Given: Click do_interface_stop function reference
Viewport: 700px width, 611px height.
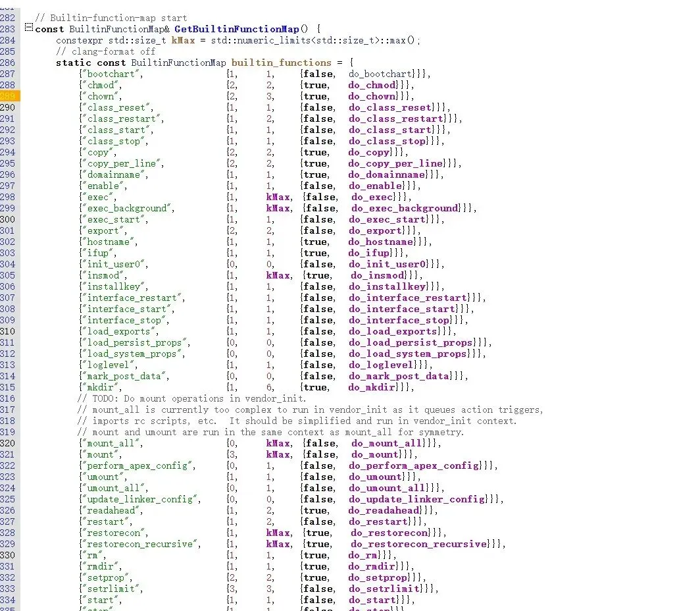Looking at the screenshot, I should [x=399, y=320].
